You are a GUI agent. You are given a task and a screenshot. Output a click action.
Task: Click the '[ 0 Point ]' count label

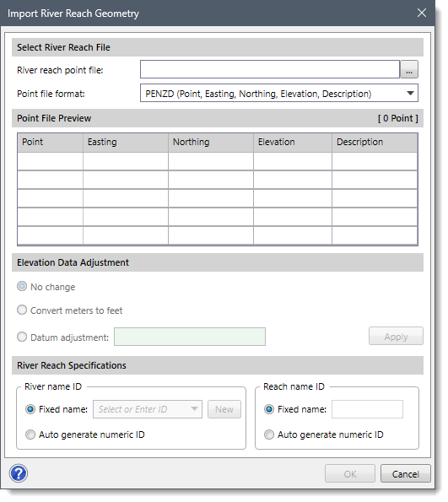[398, 118]
